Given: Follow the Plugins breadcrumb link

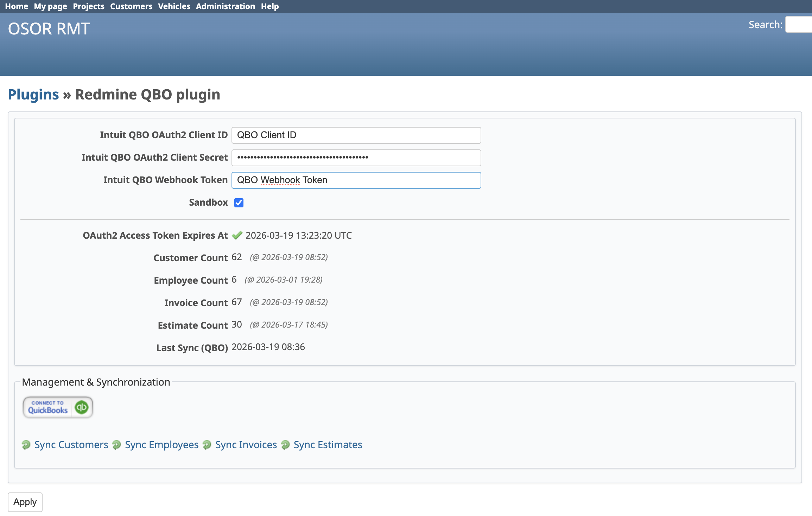Looking at the screenshot, I should pyautogui.click(x=33, y=95).
